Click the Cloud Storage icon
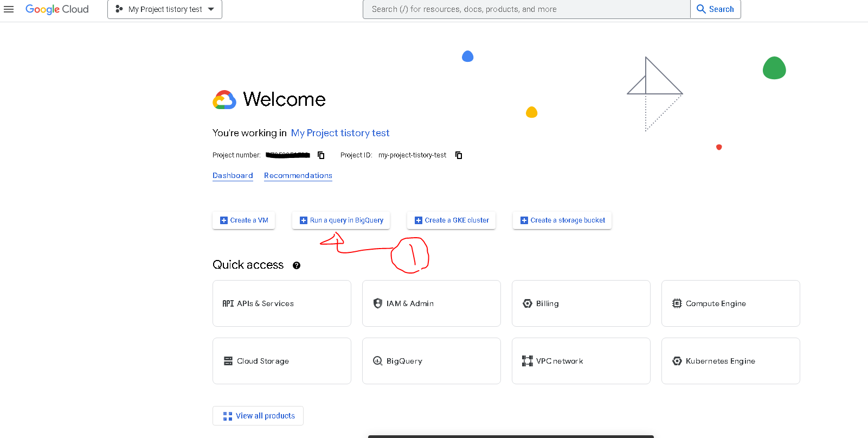The width and height of the screenshot is (868, 438). (x=228, y=361)
